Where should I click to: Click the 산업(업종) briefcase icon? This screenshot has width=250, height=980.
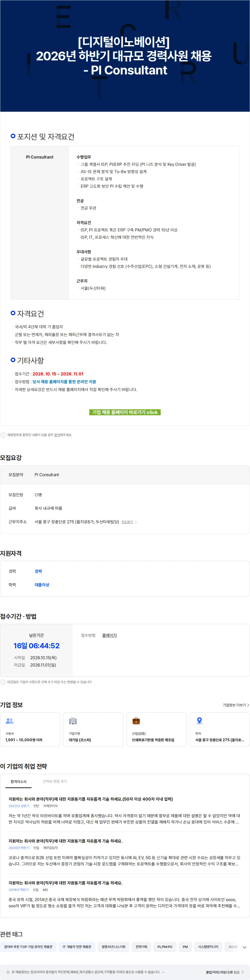[136, 721]
